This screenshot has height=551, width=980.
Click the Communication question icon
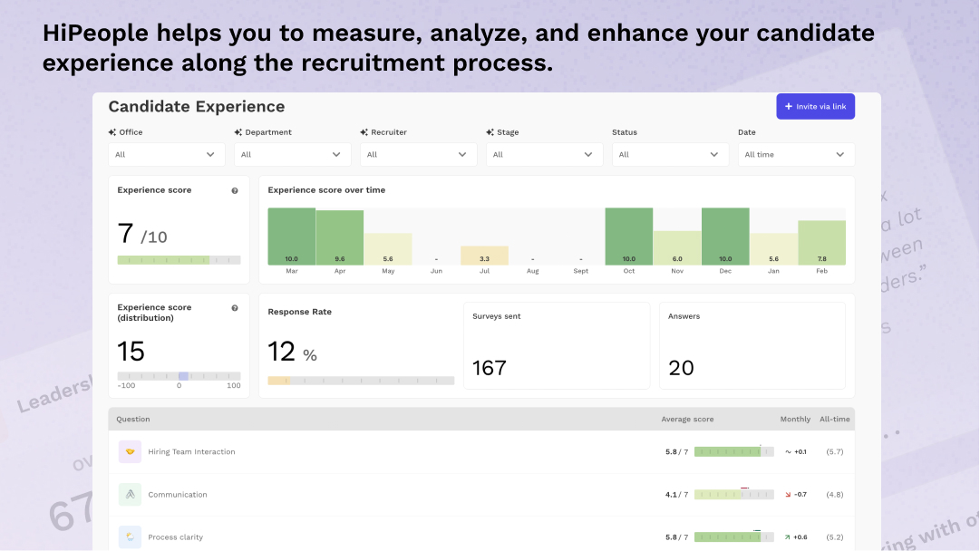tap(130, 494)
